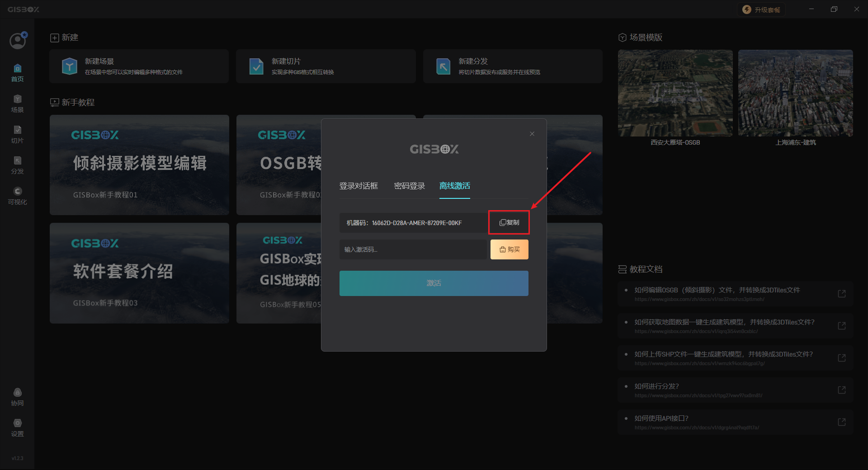Viewport: 868px width, 470px height.
Task: Open 分发 distribute section in sidebar
Action: [17, 165]
